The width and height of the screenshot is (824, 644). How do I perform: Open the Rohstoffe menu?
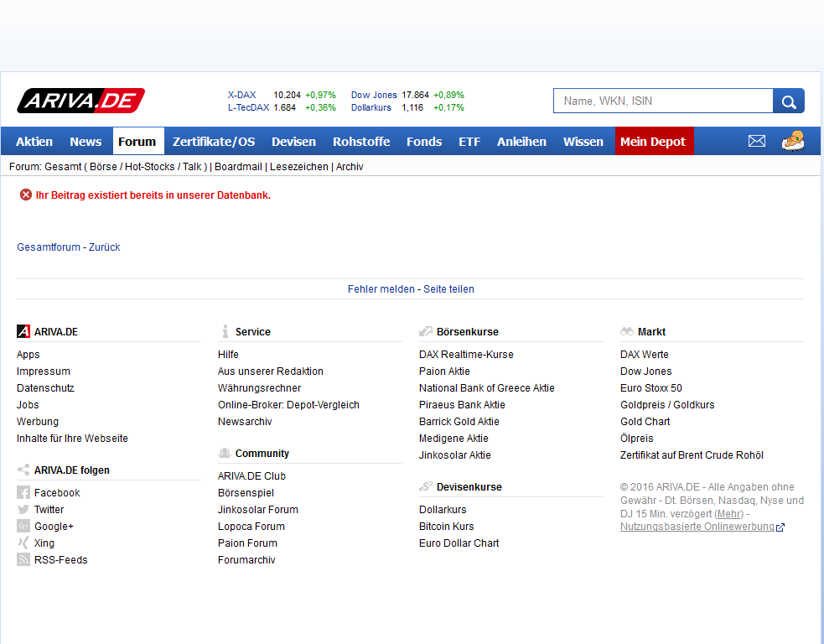point(361,142)
